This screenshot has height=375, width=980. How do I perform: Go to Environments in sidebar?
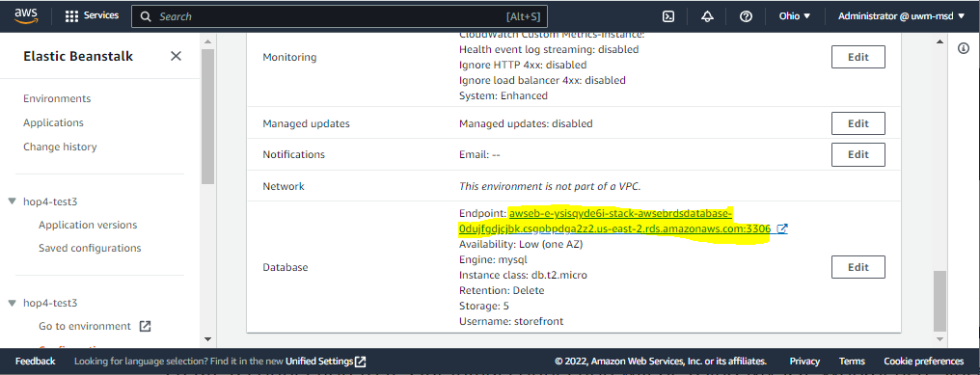click(x=57, y=98)
